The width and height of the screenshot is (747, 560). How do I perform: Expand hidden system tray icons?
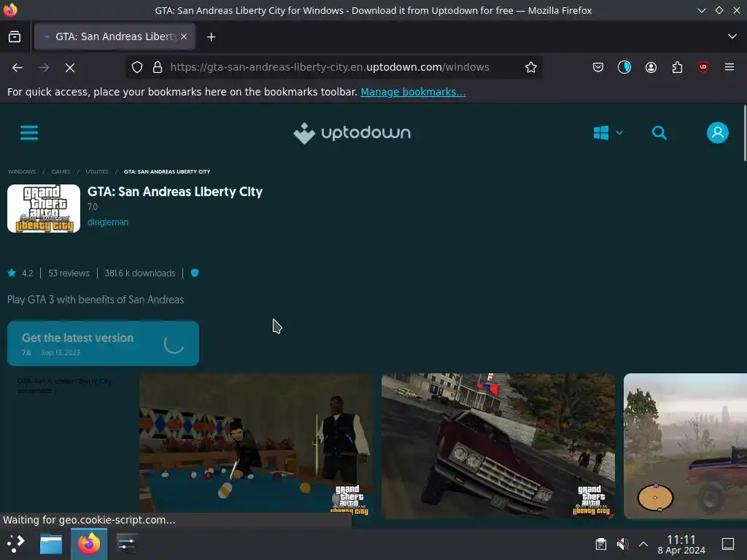tap(643, 544)
